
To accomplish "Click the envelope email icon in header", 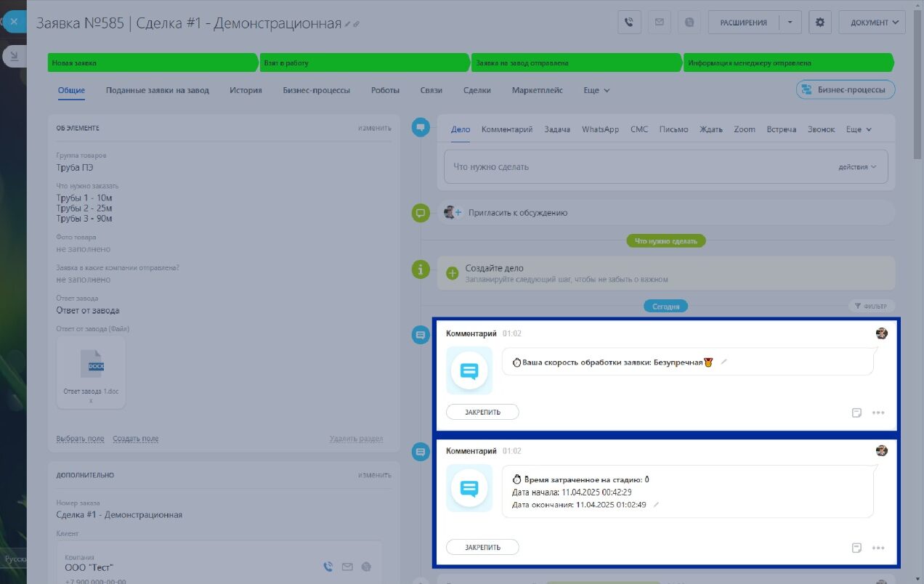I will point(660,22).
